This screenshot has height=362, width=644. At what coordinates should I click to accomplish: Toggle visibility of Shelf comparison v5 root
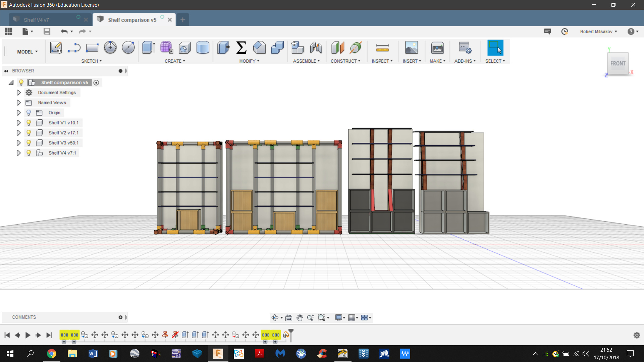pos(21,82)
